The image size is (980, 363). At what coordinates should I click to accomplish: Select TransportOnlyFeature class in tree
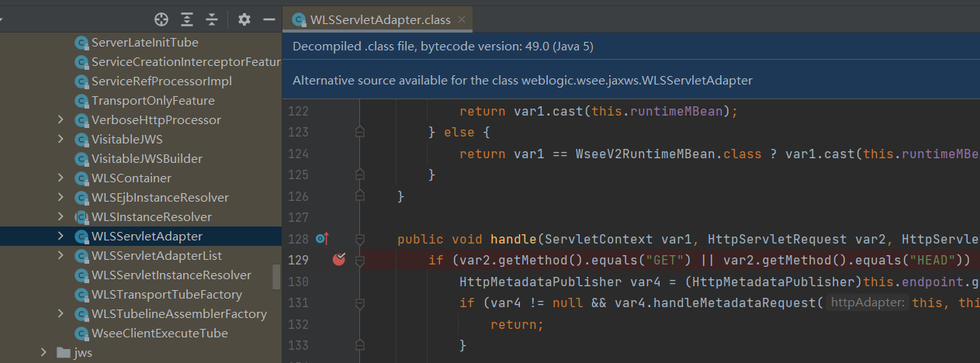153,100
